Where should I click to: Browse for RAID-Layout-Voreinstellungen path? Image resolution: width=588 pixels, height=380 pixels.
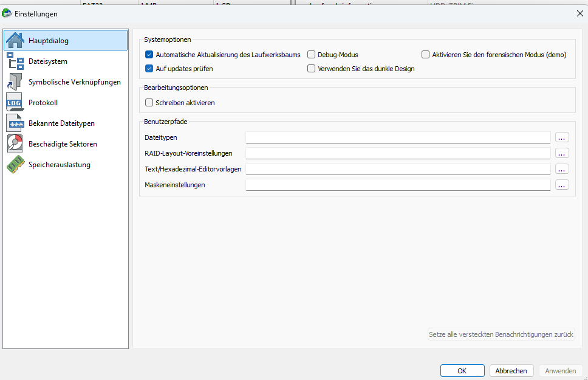tap(562, 153)
